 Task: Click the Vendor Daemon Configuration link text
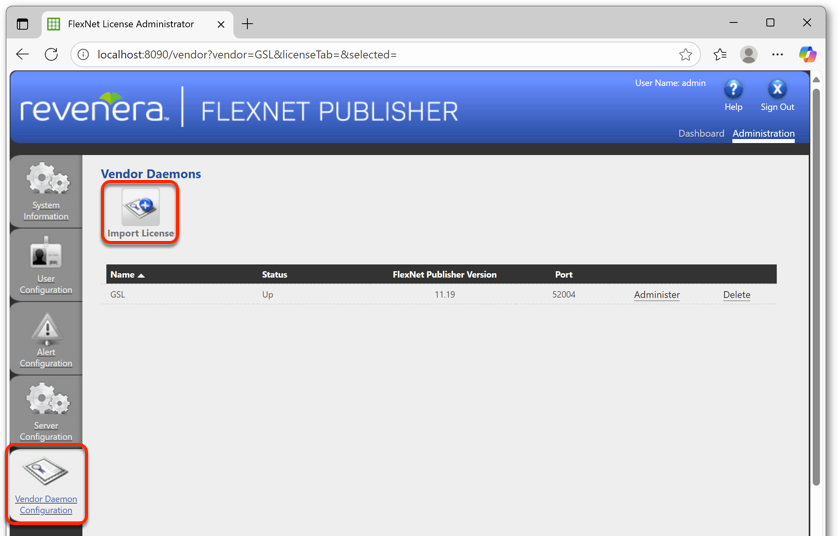46,504
